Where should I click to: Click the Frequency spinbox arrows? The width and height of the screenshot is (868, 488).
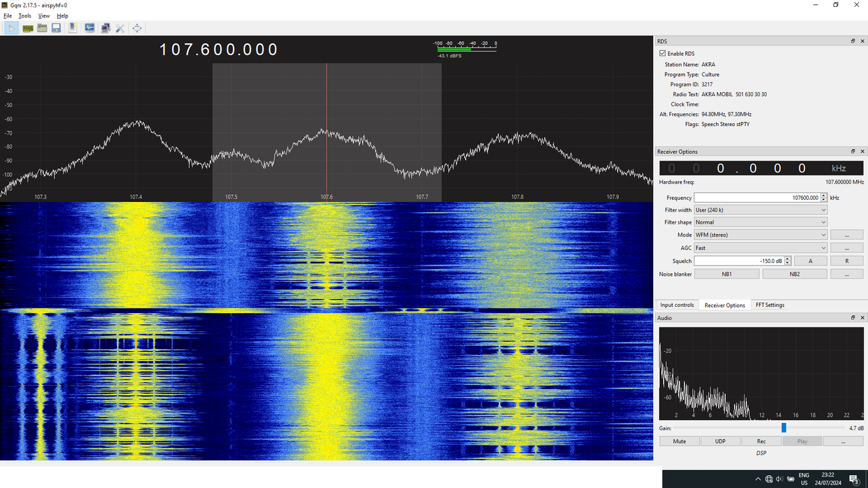(824, 198)
